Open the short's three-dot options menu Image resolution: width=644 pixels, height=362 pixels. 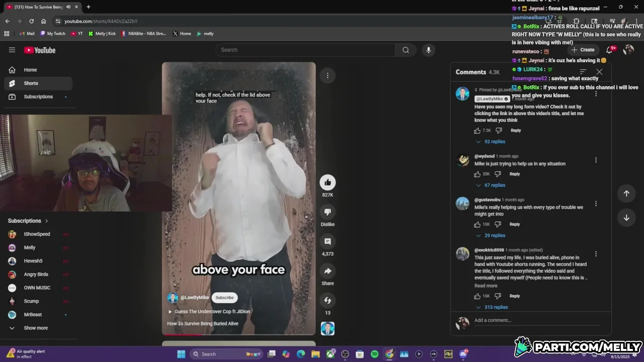pos(328,75)
